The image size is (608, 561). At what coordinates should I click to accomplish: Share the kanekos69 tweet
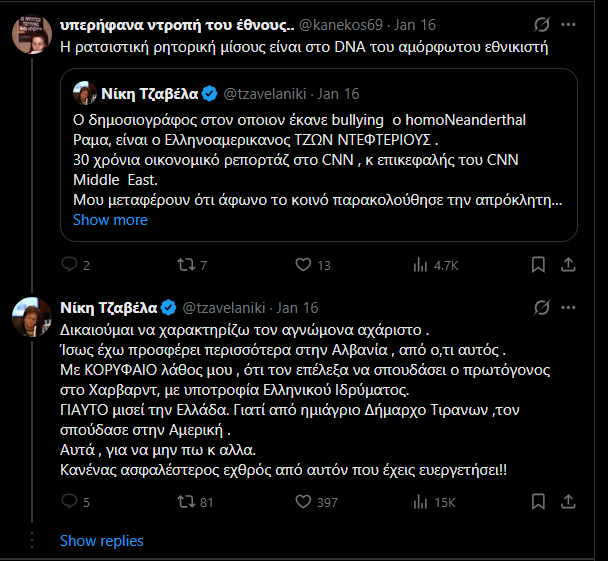point(568,265)
